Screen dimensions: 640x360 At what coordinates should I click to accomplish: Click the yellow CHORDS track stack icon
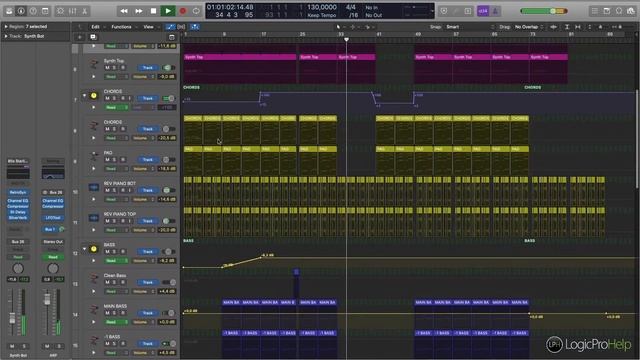pyautogui.click(x=94, y=96)
